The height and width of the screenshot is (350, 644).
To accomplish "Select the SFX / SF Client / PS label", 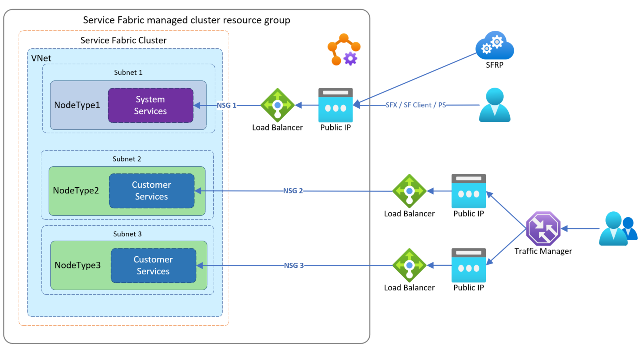I will click(x=415, y=105).
